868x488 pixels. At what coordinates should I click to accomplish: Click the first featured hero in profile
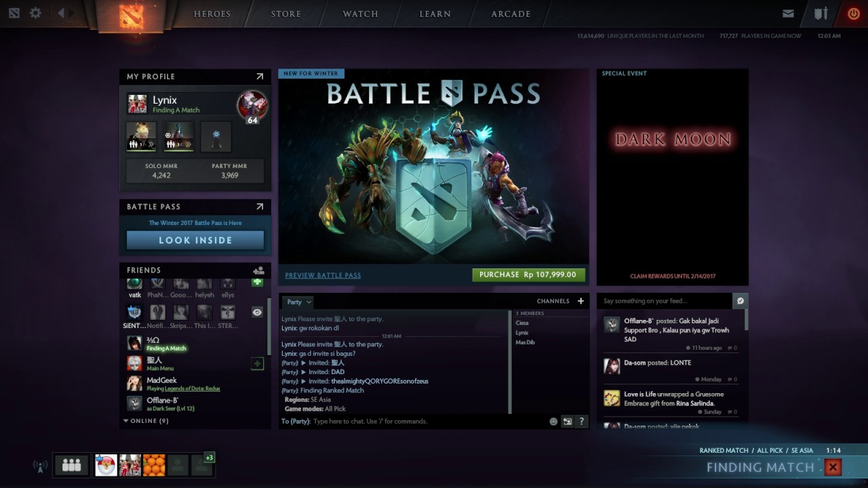click(142, 136)
